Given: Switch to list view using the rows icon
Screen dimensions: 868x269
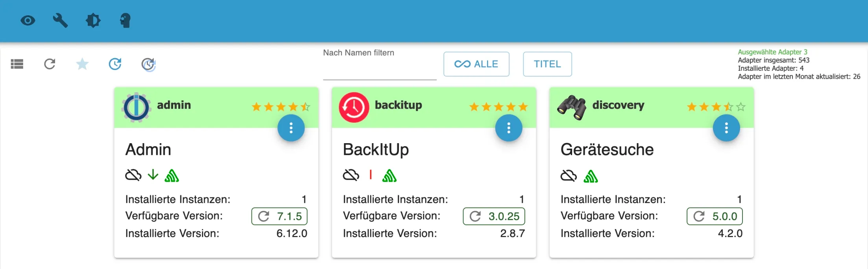Looking at the screenshot, I should tap(17, 64).
